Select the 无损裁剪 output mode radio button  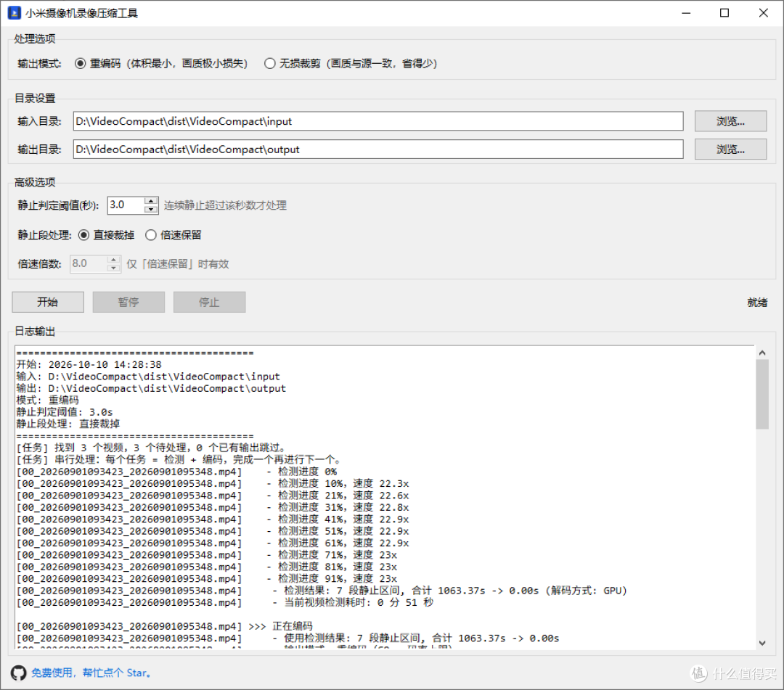(270, 63)
